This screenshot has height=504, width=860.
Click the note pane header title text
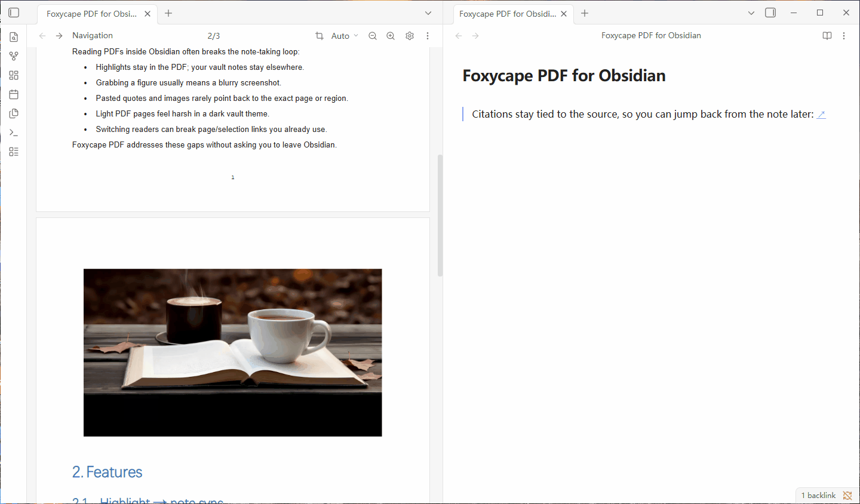[x=651, y=36]
